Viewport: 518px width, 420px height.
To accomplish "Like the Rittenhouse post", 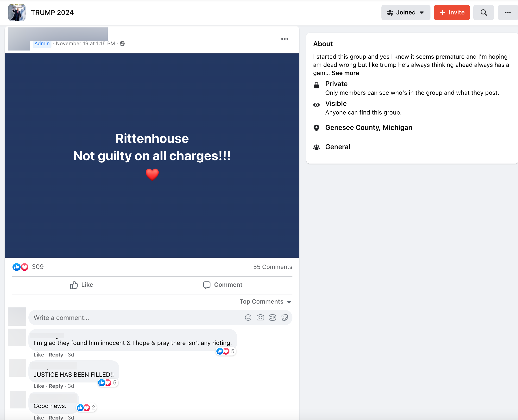I will [81, 285].
